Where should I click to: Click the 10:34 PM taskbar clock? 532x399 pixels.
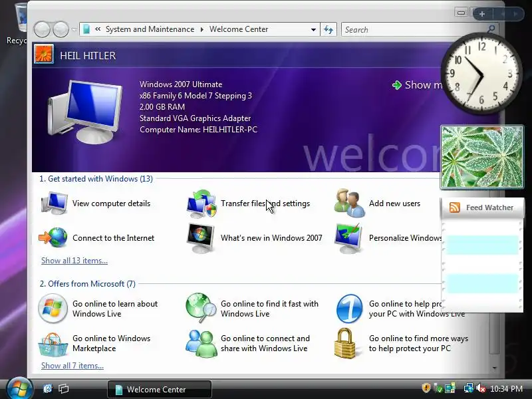[506, 388]
